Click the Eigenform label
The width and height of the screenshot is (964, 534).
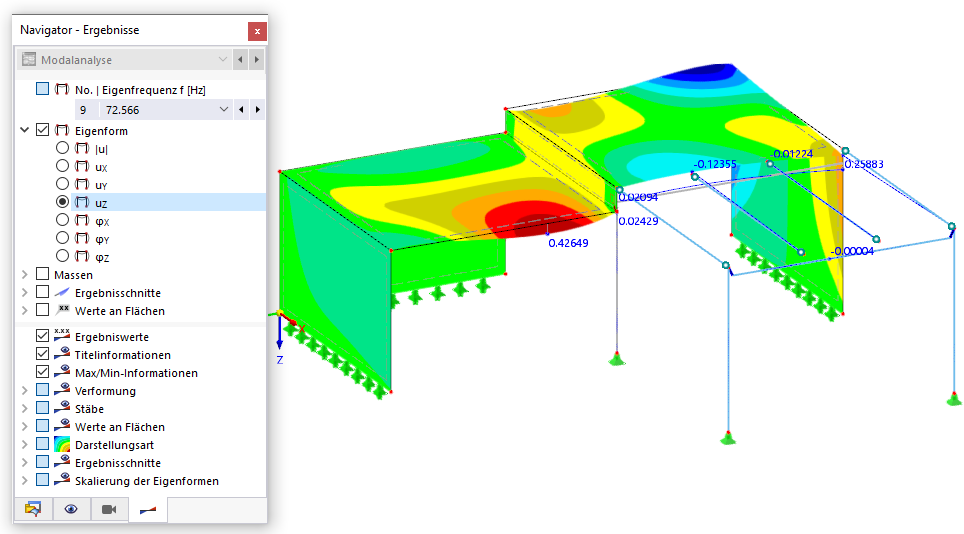click(101, 131)
